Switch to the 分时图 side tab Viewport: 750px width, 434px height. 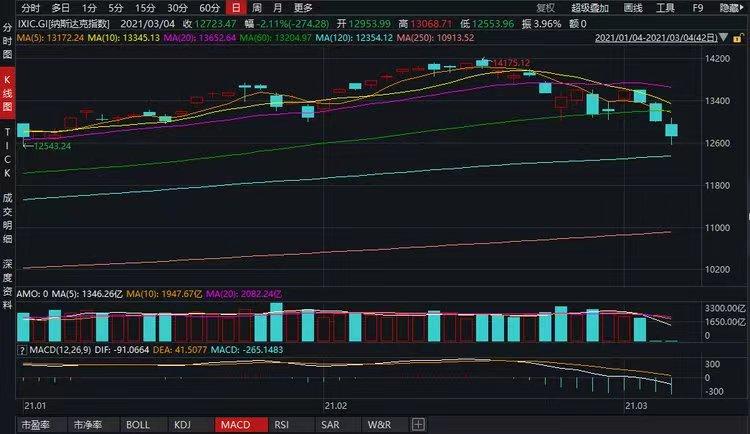[8, 41]
